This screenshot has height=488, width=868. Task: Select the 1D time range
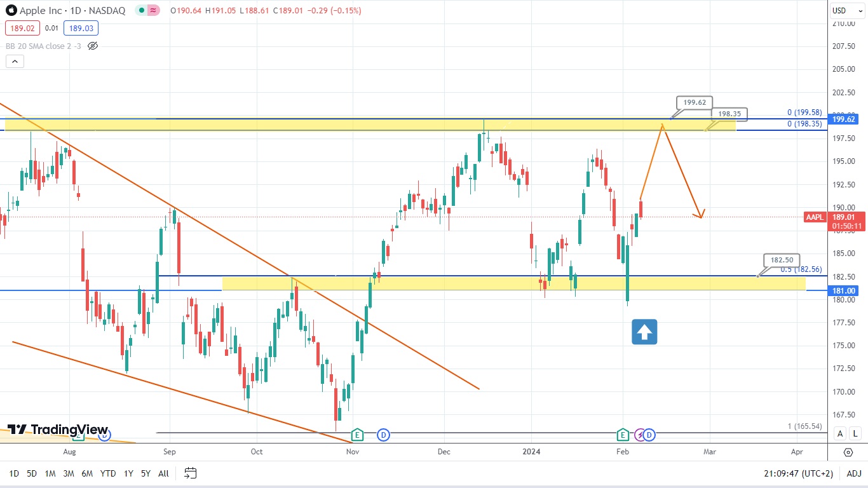(x=14, y=473)
